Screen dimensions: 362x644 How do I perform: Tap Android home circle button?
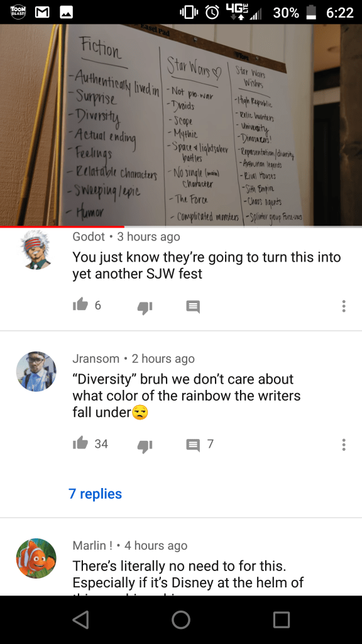click(x=181, y=619)
